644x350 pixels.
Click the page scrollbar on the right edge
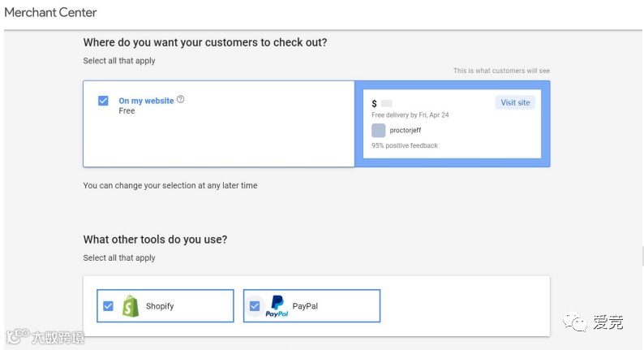(641, 257)
